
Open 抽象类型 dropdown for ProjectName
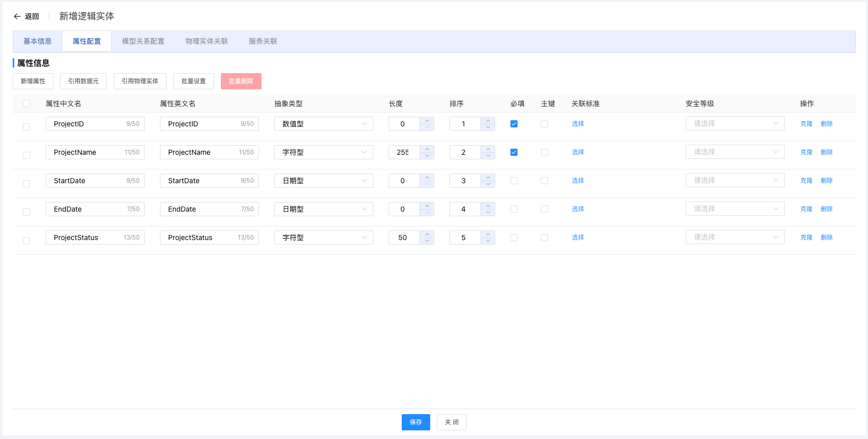point(324,152)
